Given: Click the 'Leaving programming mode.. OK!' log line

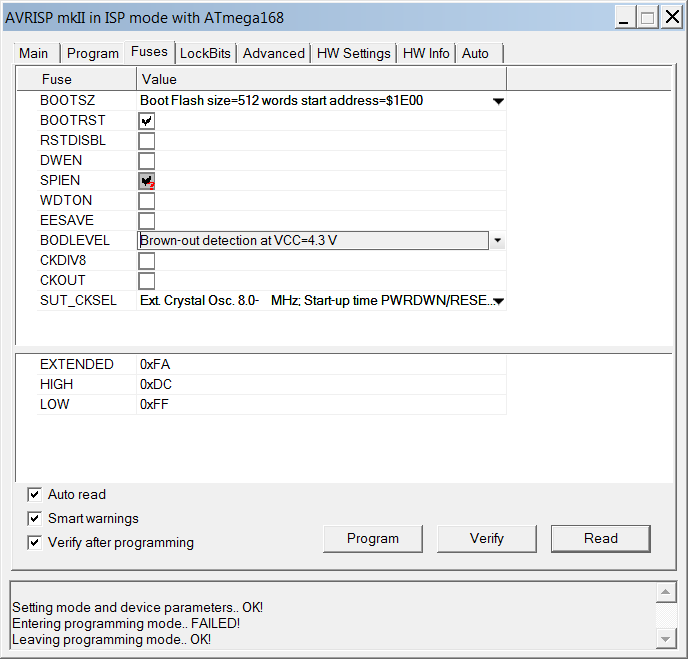Looking at the screenshot, I should pos(111,640).
